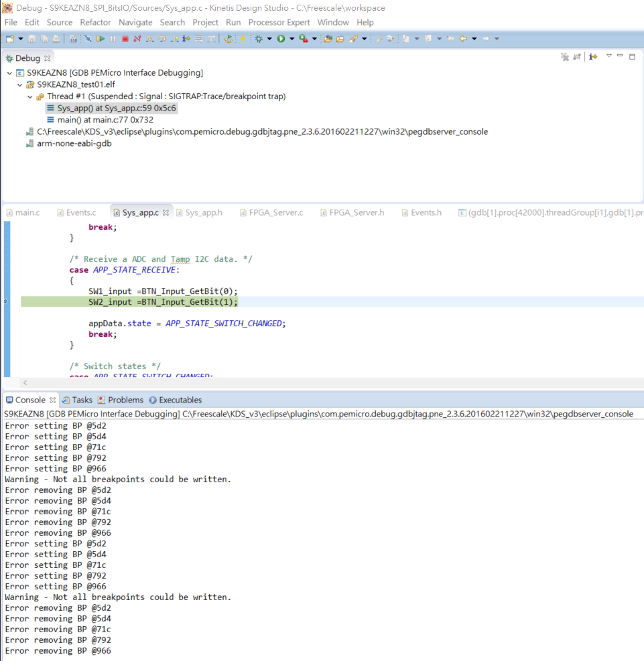Step Over the current source line

coord(161,38)
